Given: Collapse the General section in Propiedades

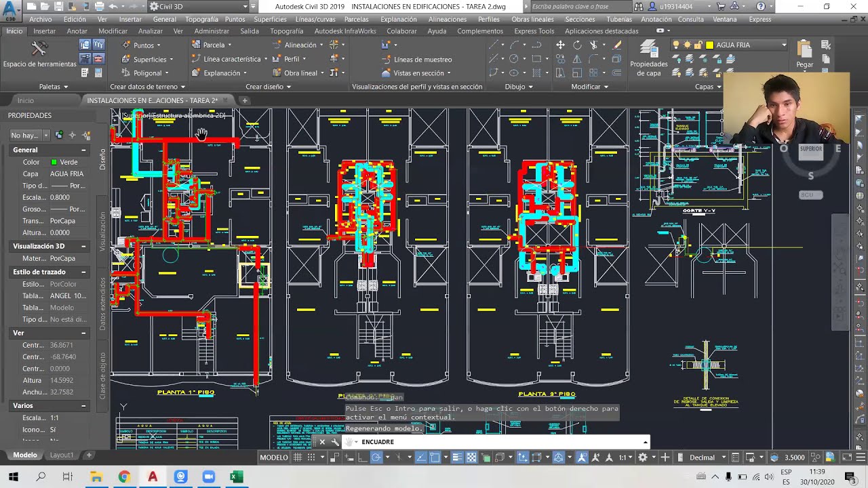Looking at the screenshot, I should click(83, 150).
